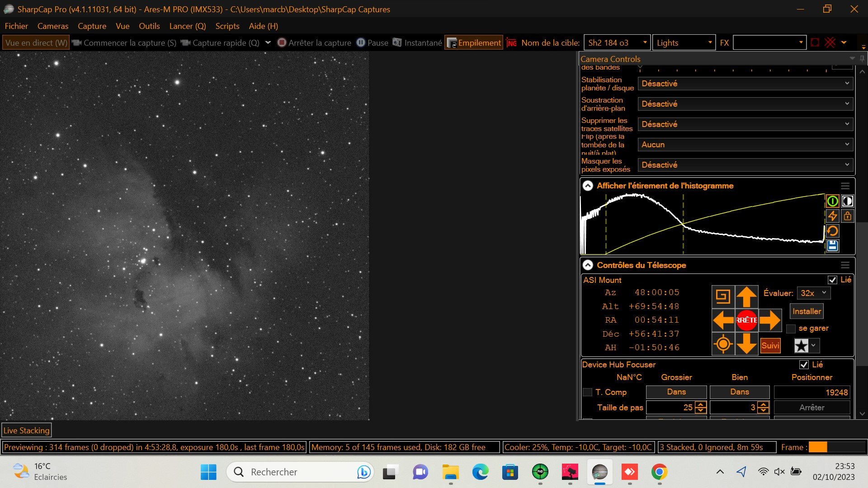The image size is (868, 488).
Task: Click the Instantané snapshot button
Action: pos(417,42)
